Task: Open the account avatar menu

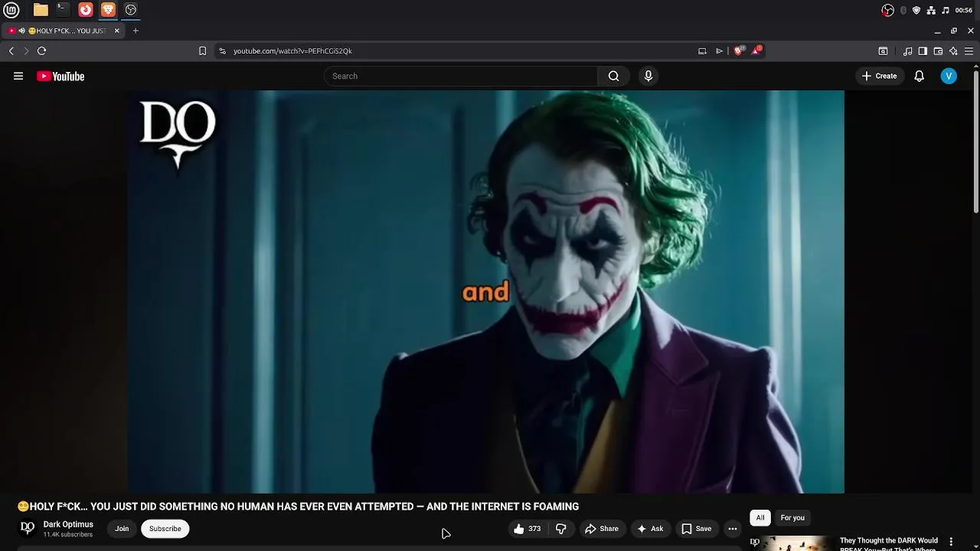Action: coord(949,76)
